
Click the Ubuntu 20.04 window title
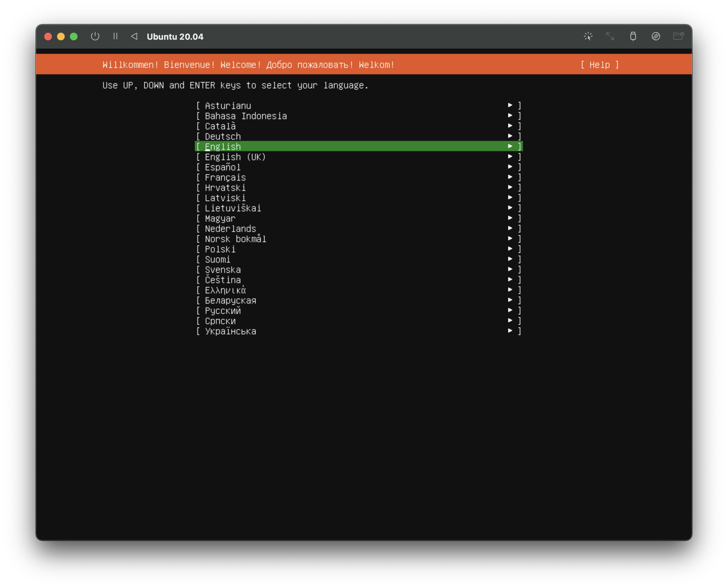coord(175,37)
